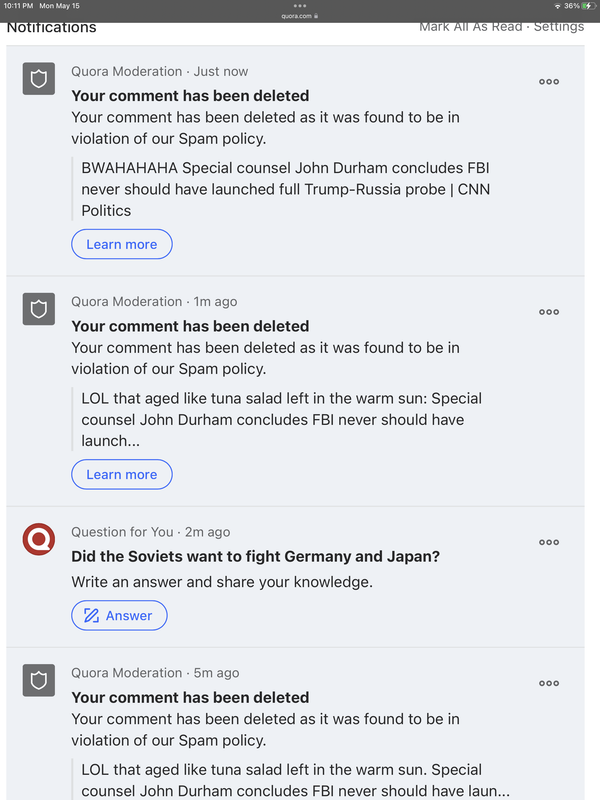Open three-dot menu on the 5m ago notification
The height and width of the screenshot is (800, 600).
(x=549, y=683)
